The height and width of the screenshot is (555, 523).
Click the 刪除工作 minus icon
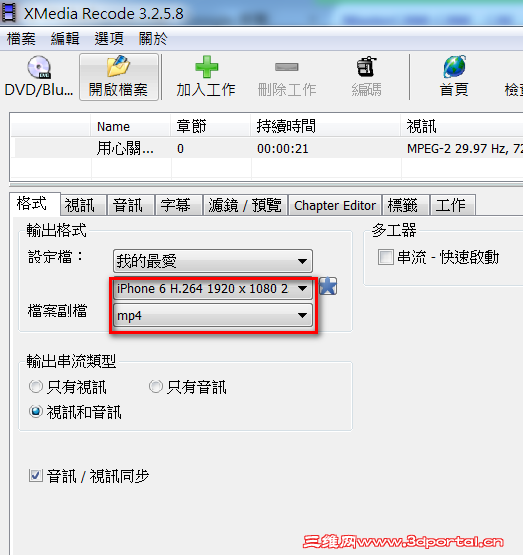(x=287, y=67)
